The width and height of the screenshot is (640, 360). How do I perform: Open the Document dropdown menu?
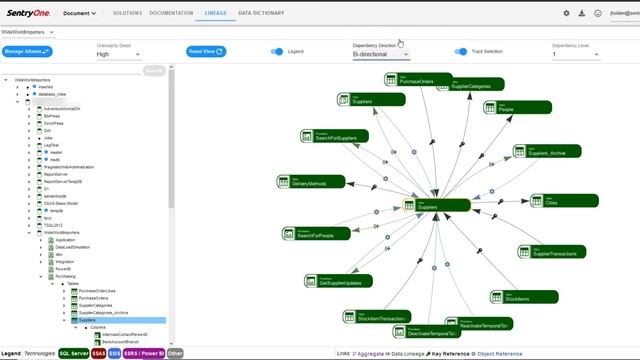pyautogui.click(x=79, y=13)
